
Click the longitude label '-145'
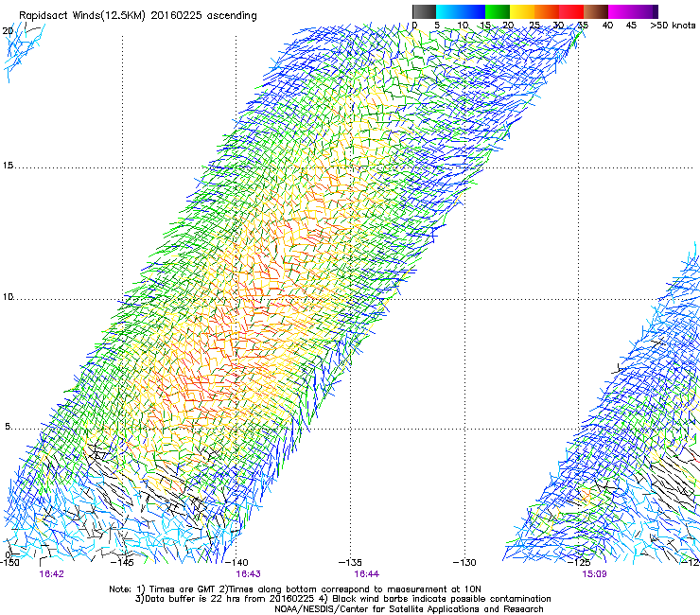(122, 562)
